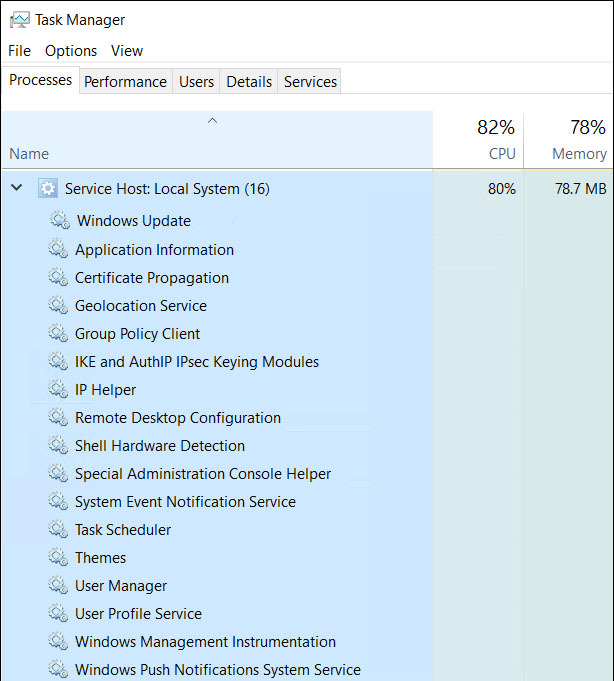
Task: Select the Remote Desktop Configuration entry
Action: [x=178, y=417]
